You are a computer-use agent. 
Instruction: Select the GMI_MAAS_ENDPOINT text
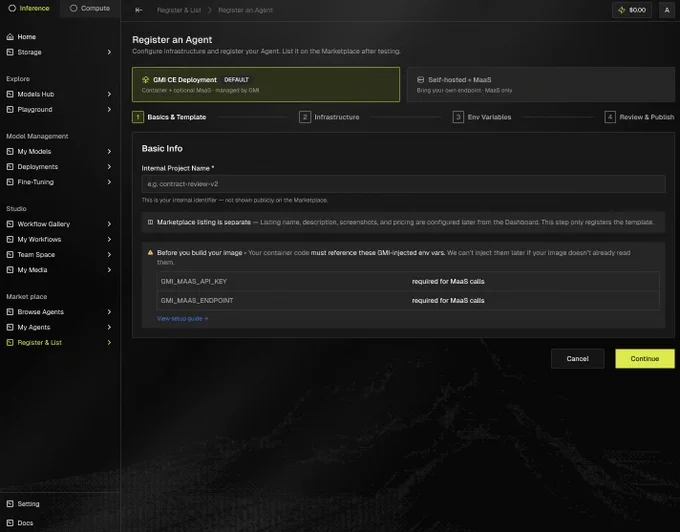coord(196,300)
